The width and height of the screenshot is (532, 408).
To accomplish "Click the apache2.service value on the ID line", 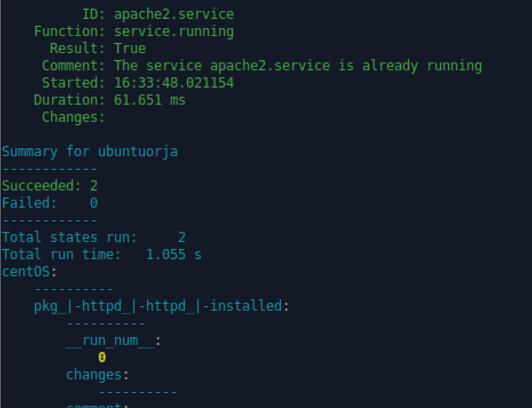I will point(174,14).
